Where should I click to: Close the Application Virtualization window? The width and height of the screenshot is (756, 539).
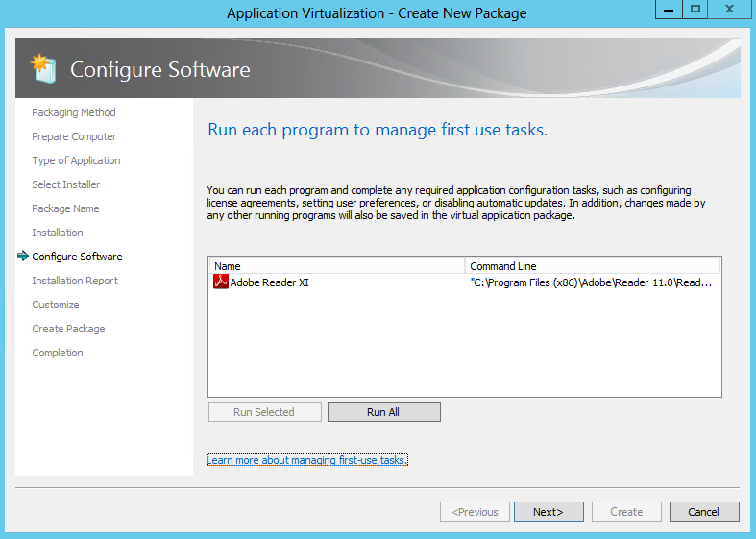[x=729, y=10]
